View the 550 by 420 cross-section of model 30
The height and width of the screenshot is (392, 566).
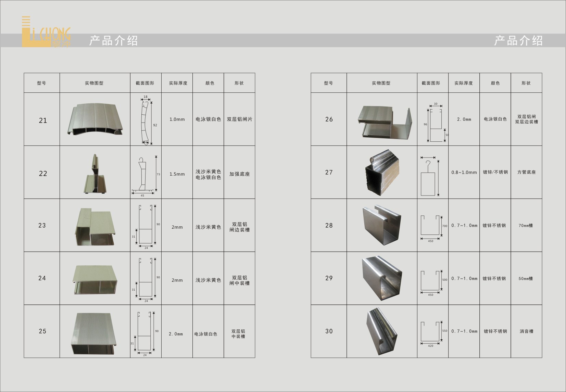point(434,334)
